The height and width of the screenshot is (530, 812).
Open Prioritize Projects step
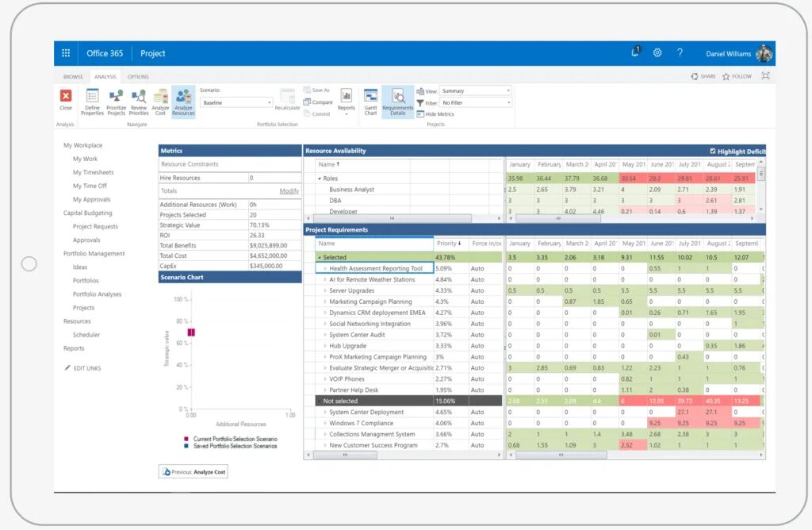click(116, 102)
